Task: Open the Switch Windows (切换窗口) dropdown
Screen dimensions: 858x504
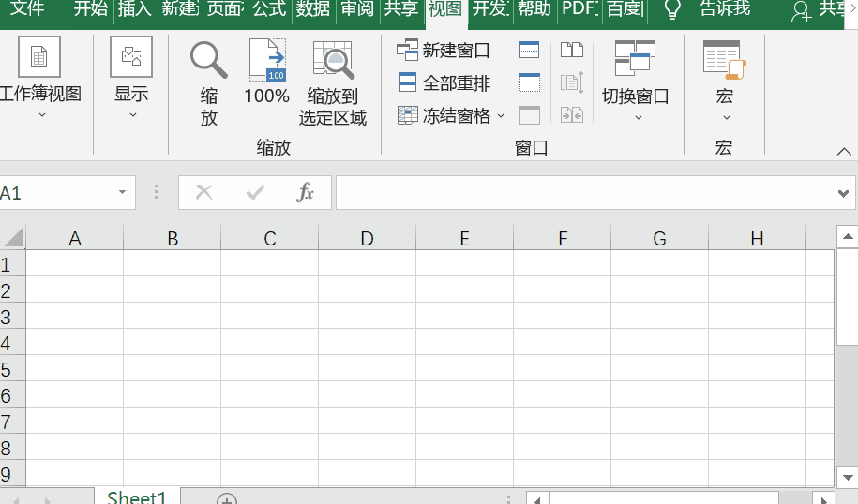Action: (635, 81)
